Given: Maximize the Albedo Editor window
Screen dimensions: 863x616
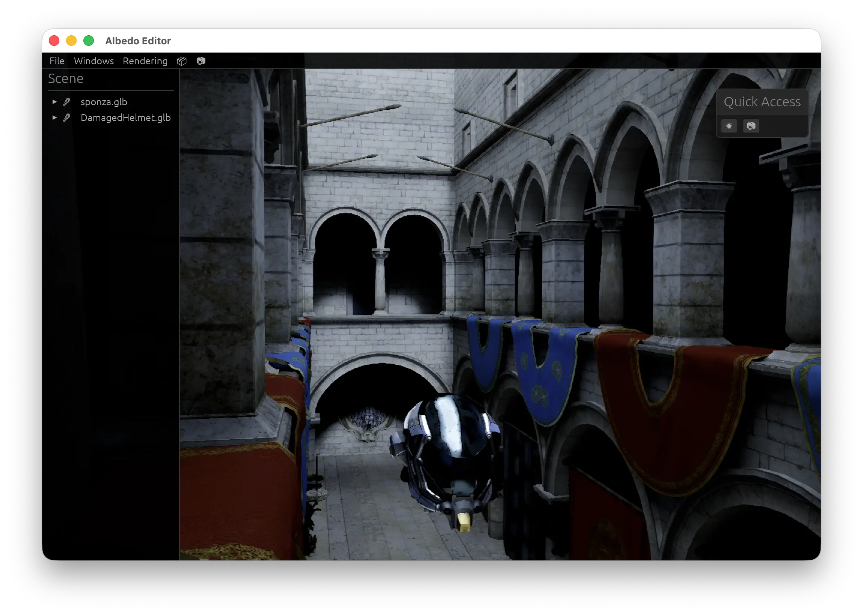Looking at the screenshot, I should click(x=89, y=41).
